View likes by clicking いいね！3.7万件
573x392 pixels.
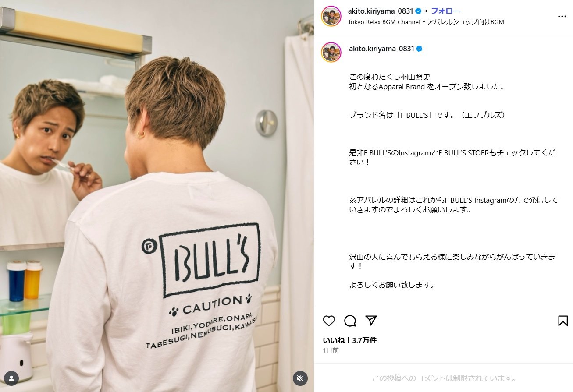click(350, 340)
